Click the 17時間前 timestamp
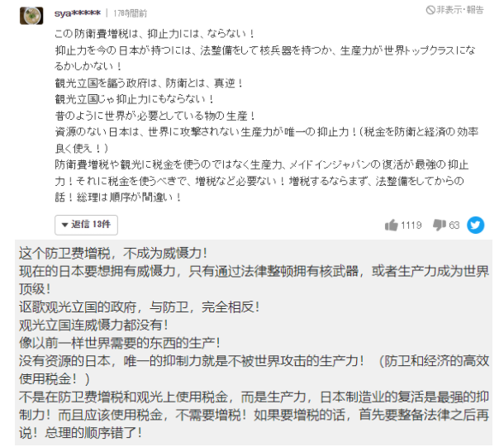Image resolution: width=504 pixels, height=447 pixels. [130, 13]
